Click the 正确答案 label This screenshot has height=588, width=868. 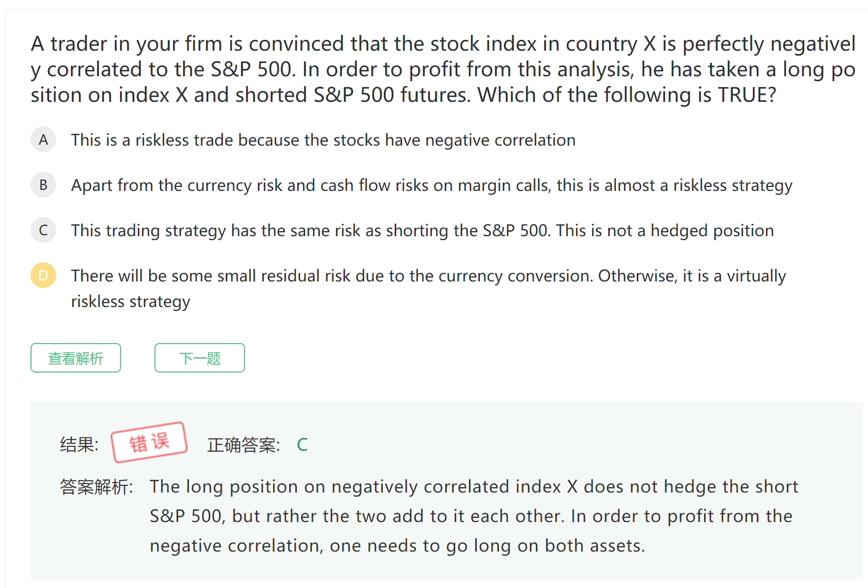[243, 445]
